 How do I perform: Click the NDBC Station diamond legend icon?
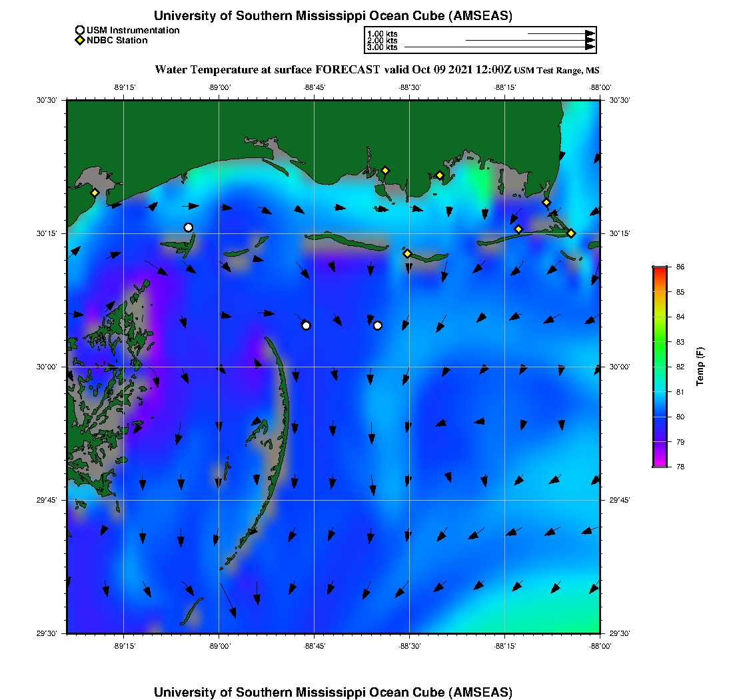(x=80, y=40)
